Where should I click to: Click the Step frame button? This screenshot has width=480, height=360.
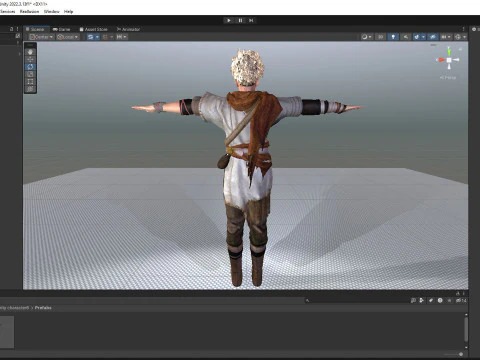point(251,20)
